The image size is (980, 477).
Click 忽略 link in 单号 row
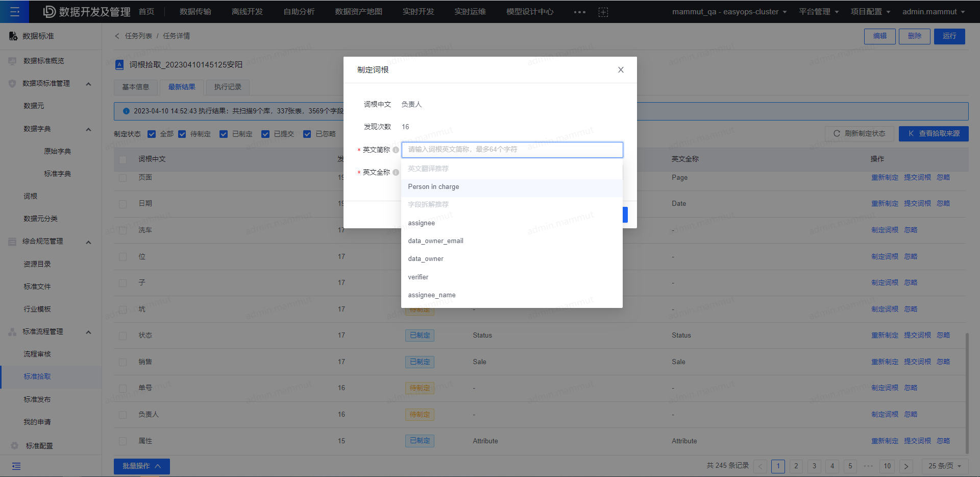pos(911,388)
